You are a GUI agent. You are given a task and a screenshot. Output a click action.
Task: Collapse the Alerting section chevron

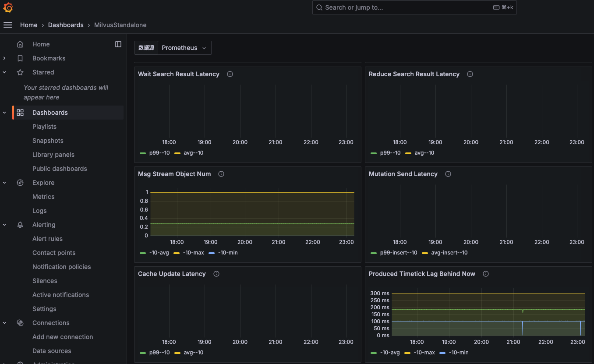(x=4, y=225)
